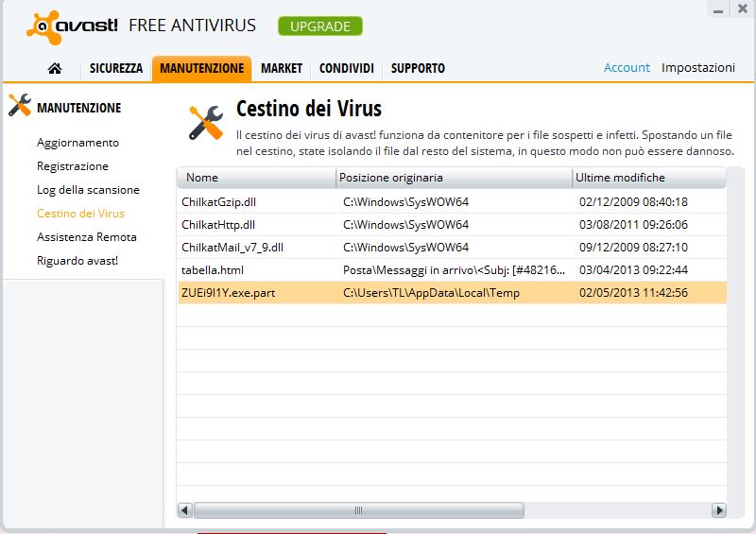Click the date 02/05/2013 11:42:56

click(x=633, y=293)
